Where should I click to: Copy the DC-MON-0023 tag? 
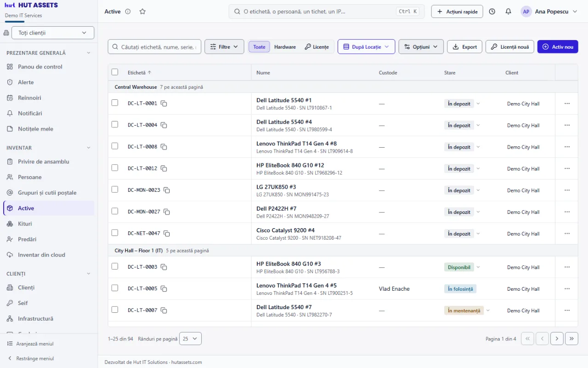(x=167, y=190)
